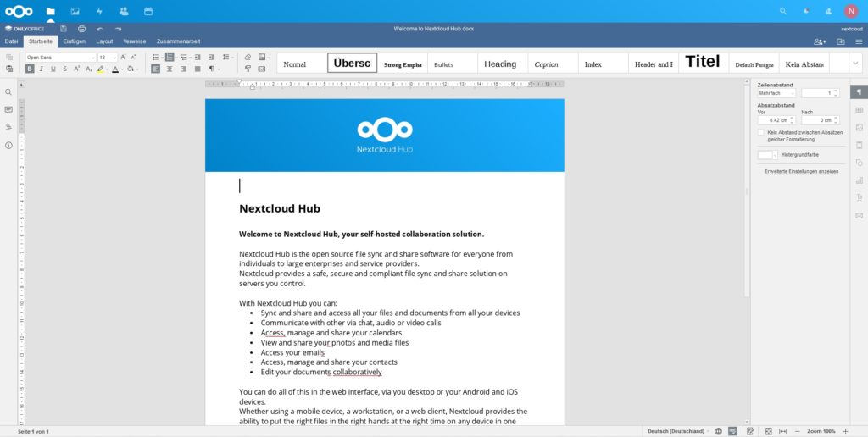The width and height of the screenshot is (868, 437).
Task: Open chart settings in right sidebar
Action: 860,180
